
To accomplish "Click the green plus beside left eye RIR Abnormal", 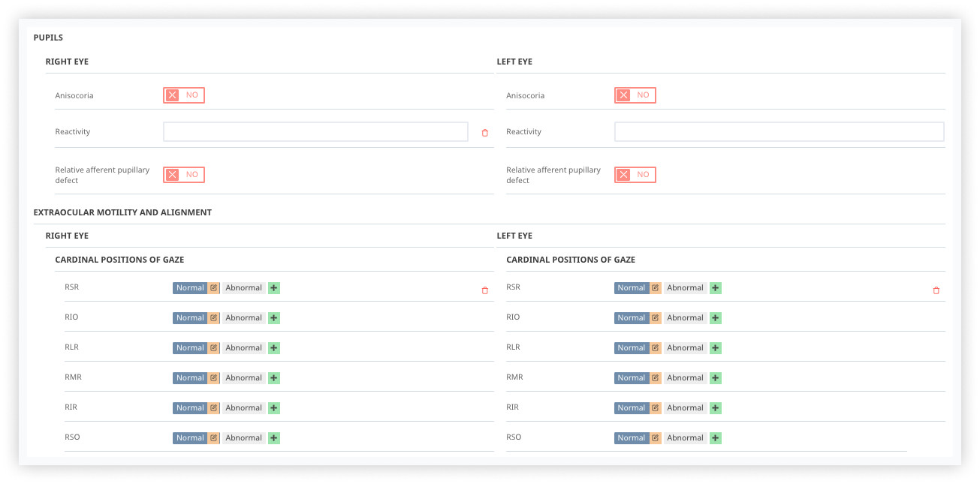I will (716, 408).
